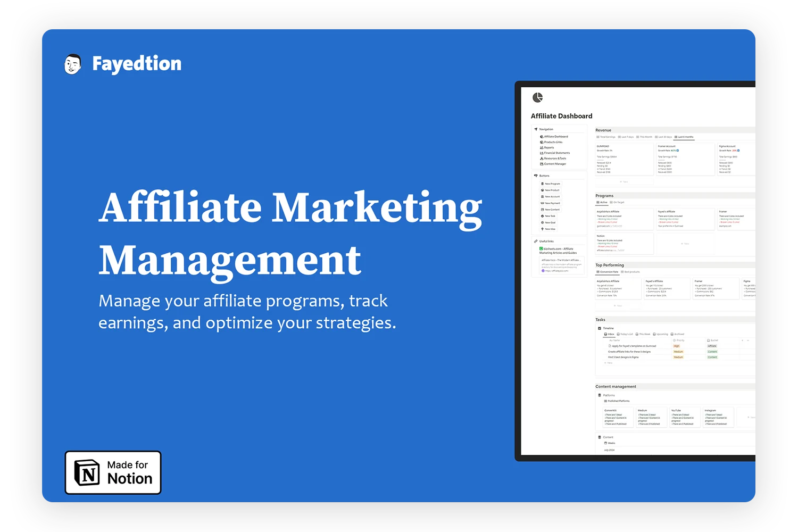Click the pie chart page icon
This screenshot has width=798, height=532.
(537, 97)
